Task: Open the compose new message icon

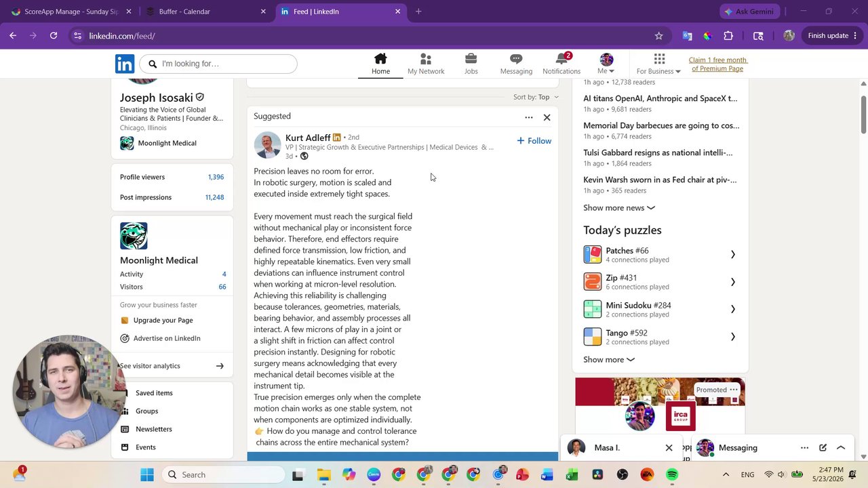Action: tap(823, 447)
